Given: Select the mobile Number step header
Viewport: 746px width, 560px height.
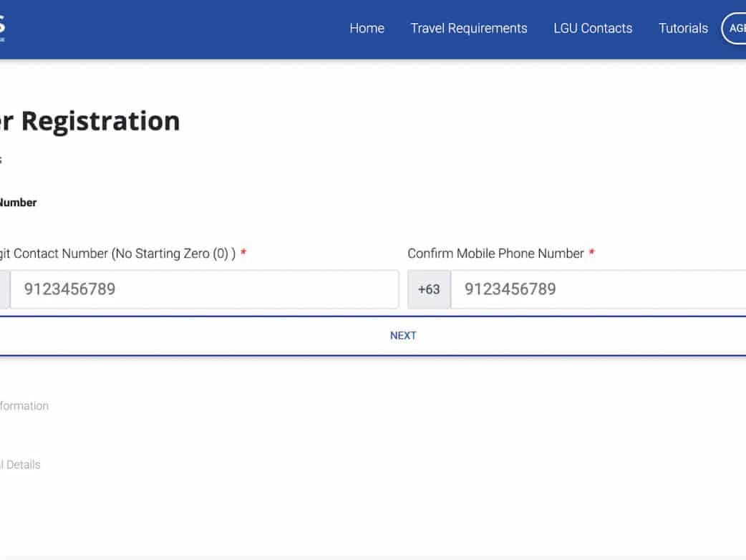Looking at the screenshot, I should [17, 203].
